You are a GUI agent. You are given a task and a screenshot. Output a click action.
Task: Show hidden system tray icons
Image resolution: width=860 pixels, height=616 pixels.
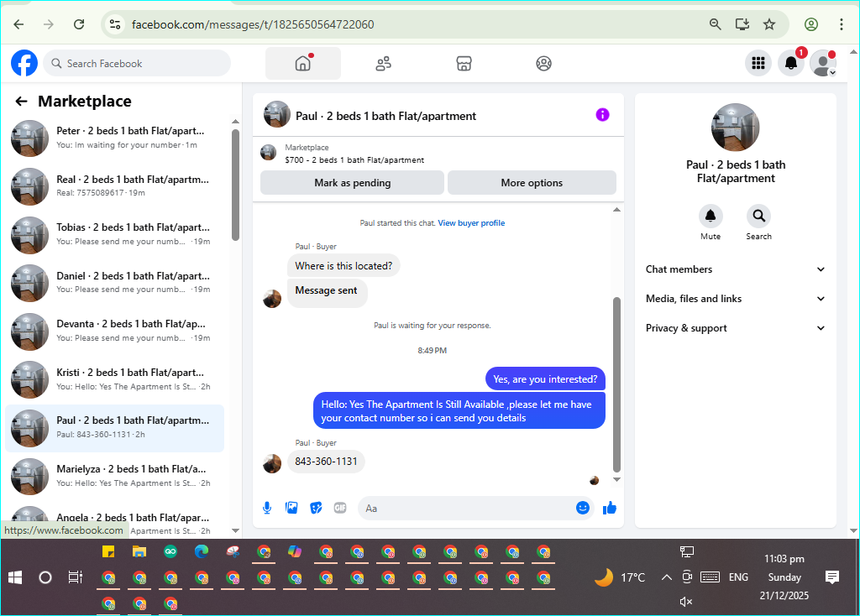(x=666, y=577)
